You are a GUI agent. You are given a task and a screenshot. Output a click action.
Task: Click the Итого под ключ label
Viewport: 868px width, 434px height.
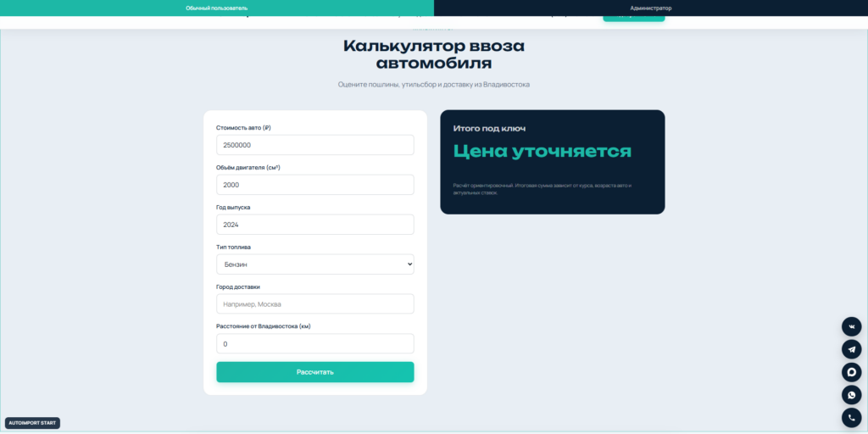click(x=489, y=129)
